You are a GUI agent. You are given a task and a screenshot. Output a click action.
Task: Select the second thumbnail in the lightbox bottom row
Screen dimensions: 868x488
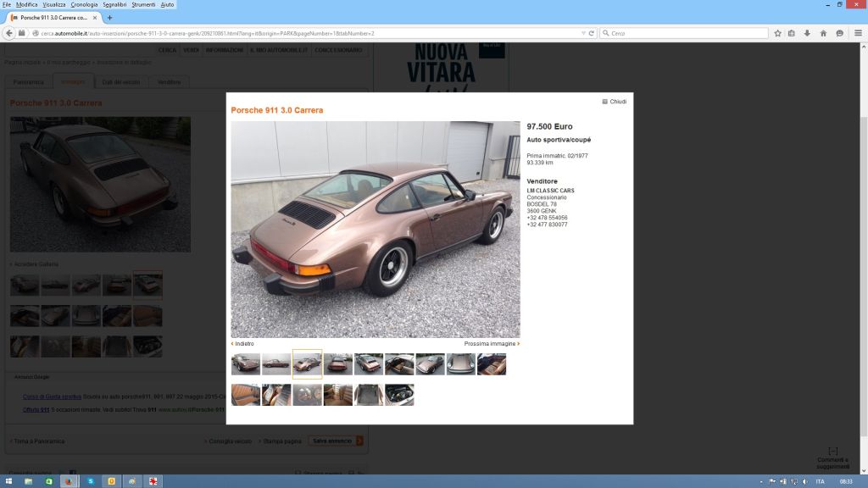click(x=276, y=395)
